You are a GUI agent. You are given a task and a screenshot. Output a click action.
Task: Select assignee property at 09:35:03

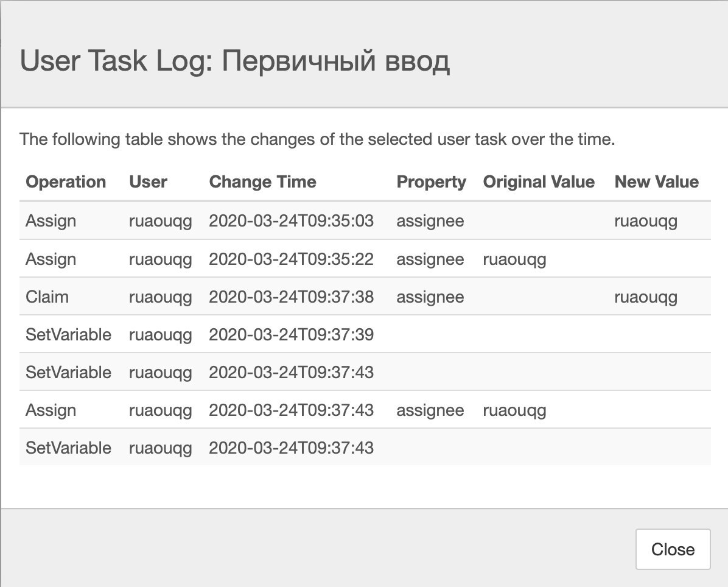[x=430, y=221]
